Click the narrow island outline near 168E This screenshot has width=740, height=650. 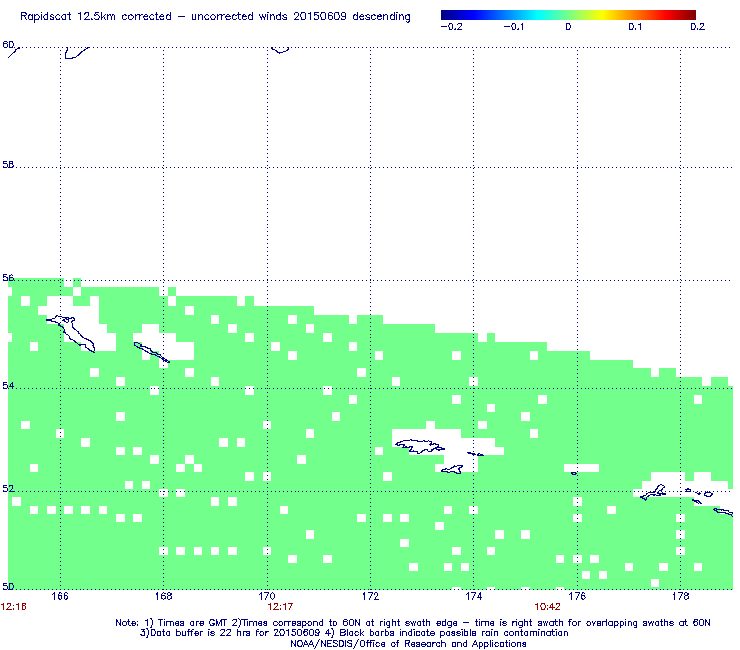(x=151, y=352)
